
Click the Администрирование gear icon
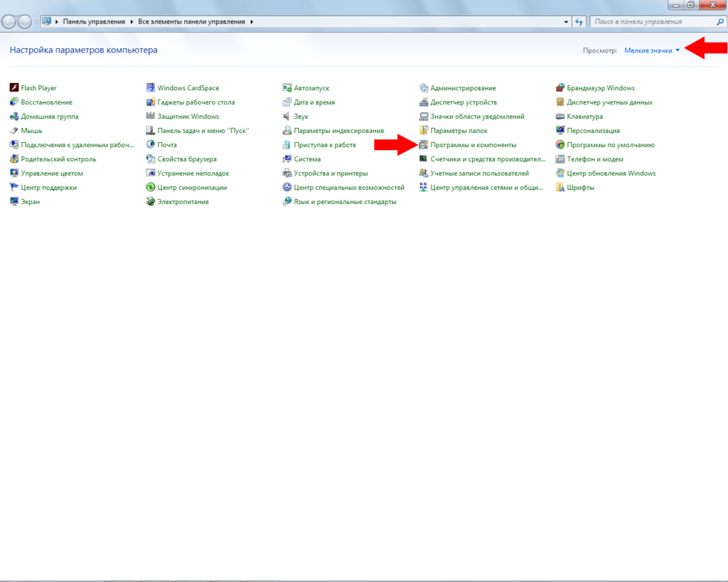tap(424, 87)
